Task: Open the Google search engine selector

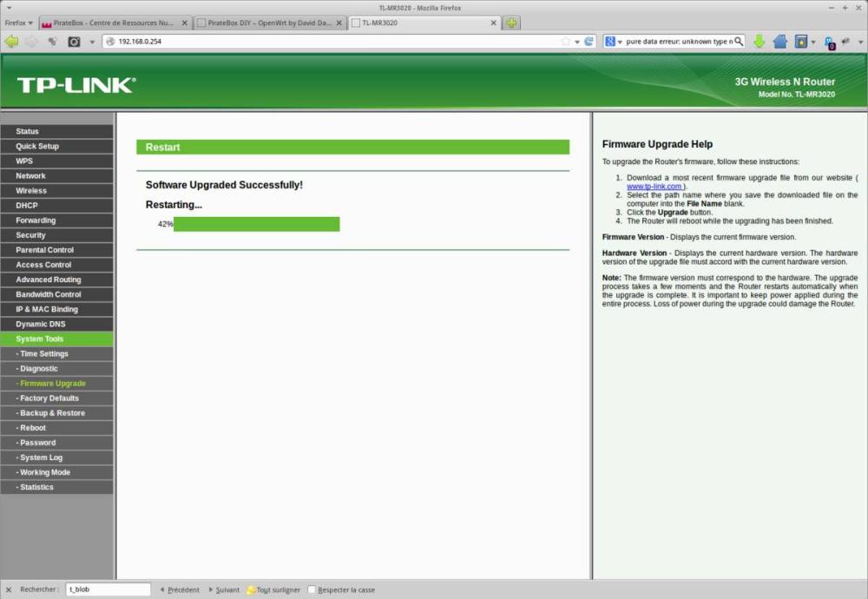Action: 613,42
